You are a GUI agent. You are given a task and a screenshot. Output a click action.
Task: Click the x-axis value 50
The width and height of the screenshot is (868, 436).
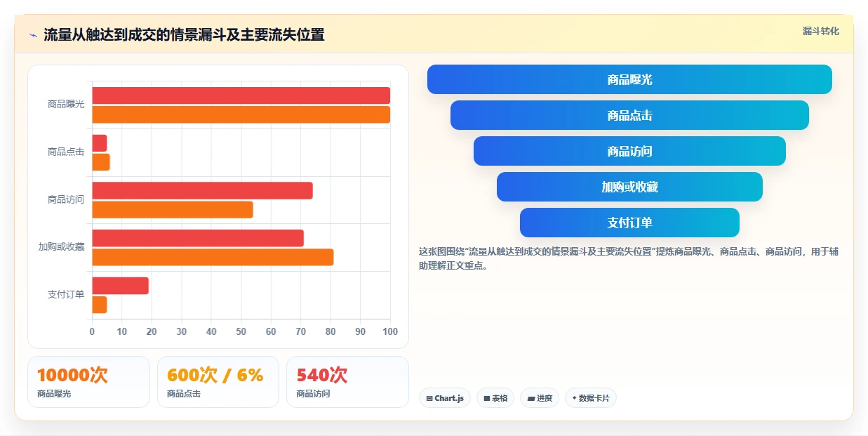click(x=241, y=331)
